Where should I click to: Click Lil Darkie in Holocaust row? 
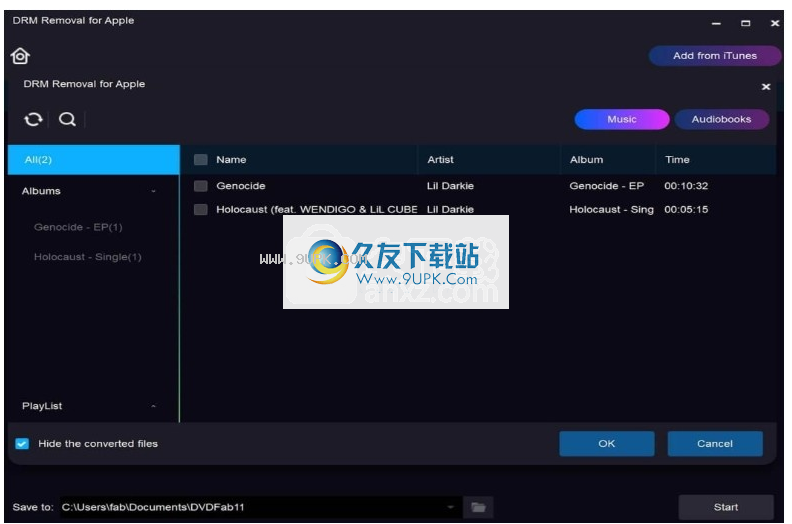[x=450, y=209]
